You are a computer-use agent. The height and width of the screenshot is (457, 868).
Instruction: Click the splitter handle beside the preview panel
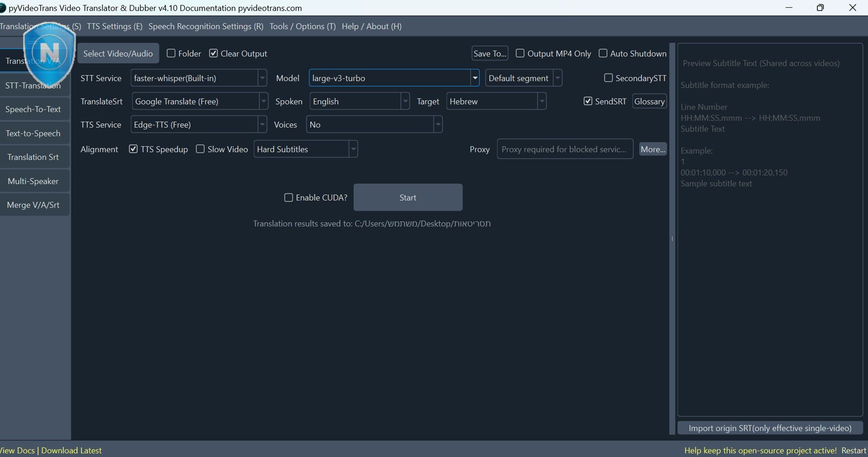672,239
